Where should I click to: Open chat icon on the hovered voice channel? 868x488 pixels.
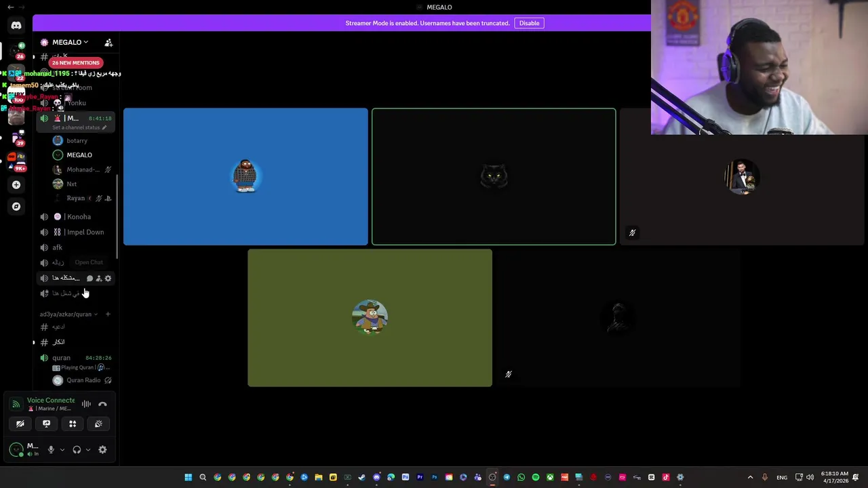coord(90,279)
